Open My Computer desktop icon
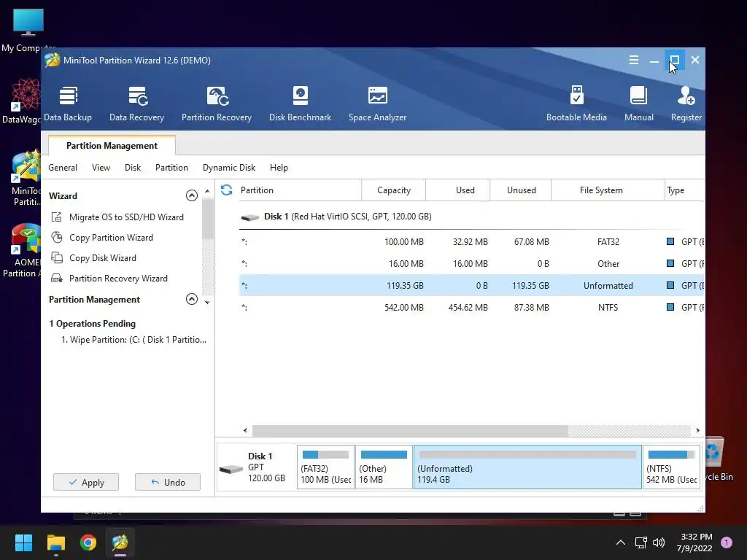This screenshot has width=747, height=560. click(x=28, y=30)
